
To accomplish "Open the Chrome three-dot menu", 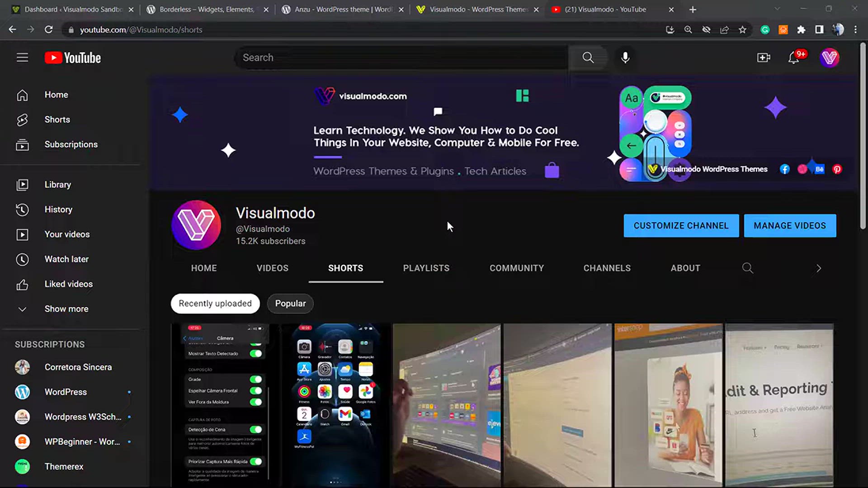I will pos(855,29).
